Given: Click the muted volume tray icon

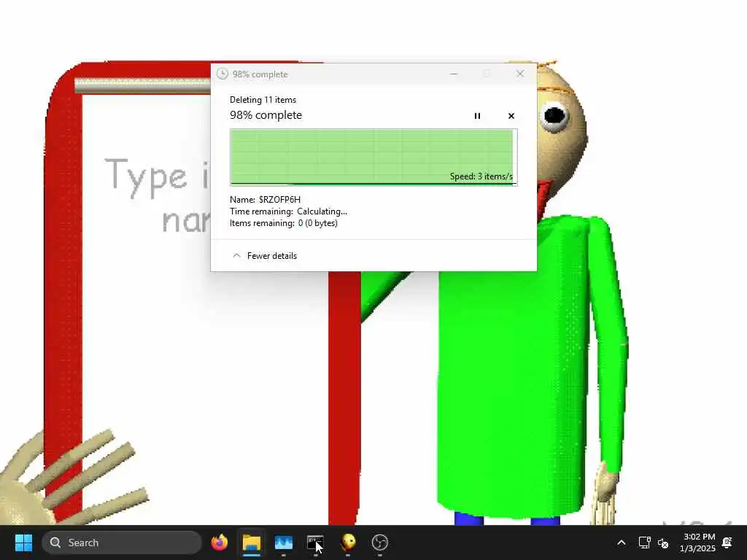Looking at the screenshot, I should point(663,542).
